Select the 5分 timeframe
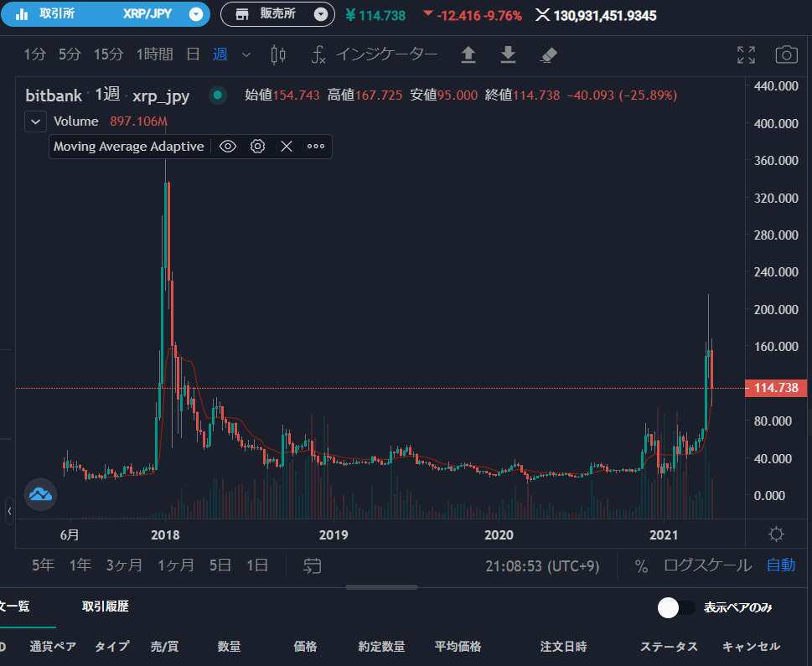 70,54
